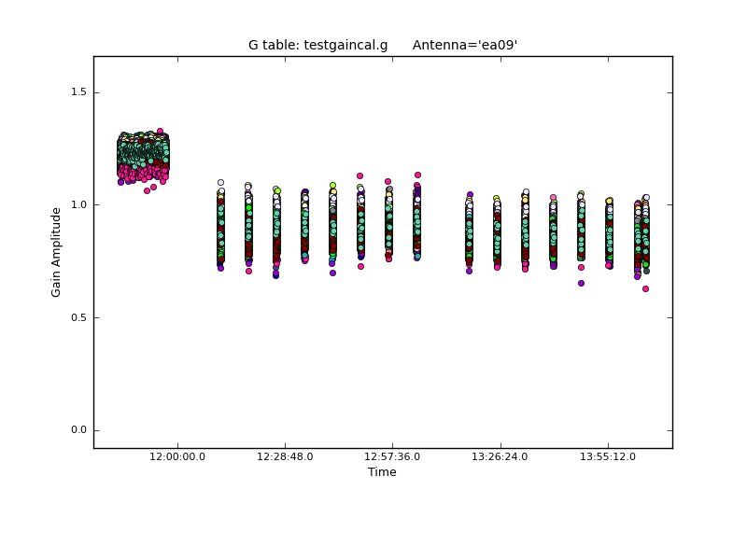This screenshot has height=560, width=747.
Task: Select the pink point just below the dense cluster
Action: 147,190
